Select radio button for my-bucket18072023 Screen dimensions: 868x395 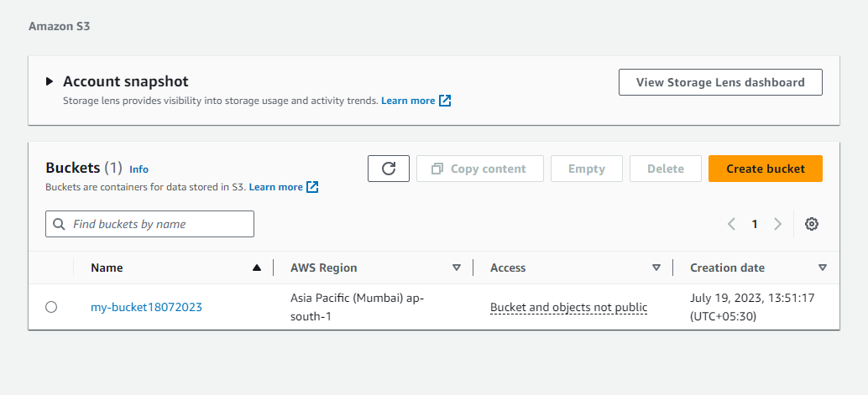pos(51,307)
